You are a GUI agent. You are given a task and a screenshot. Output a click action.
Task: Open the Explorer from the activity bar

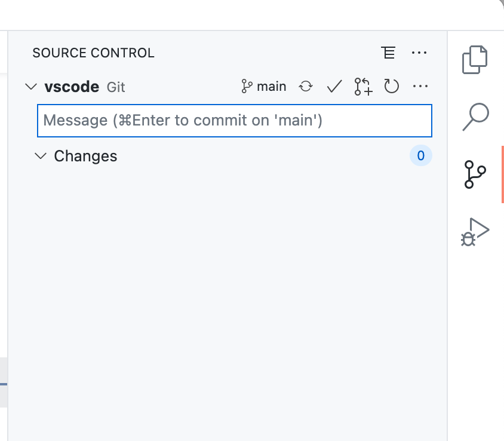point(475,59)
